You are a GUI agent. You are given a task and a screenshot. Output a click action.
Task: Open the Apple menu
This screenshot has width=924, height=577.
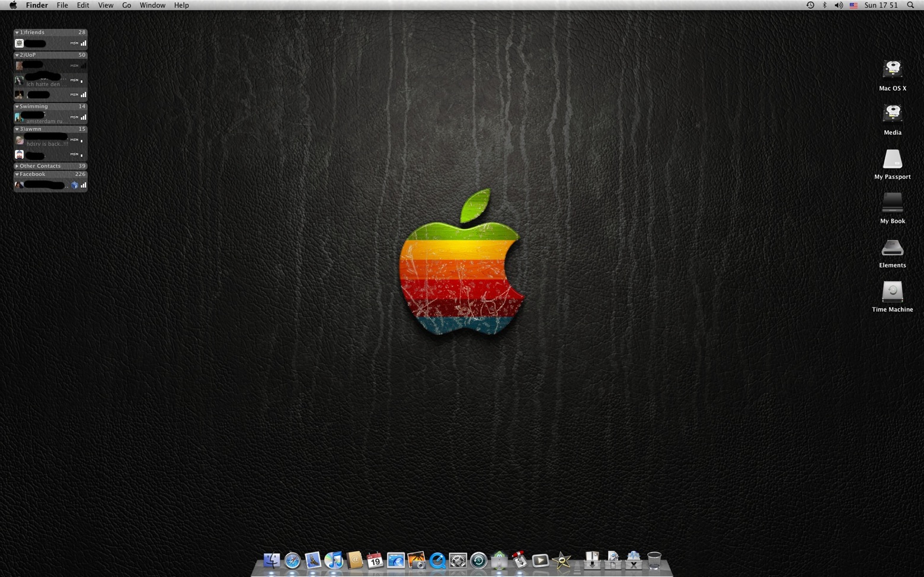[x=13, y=5]
